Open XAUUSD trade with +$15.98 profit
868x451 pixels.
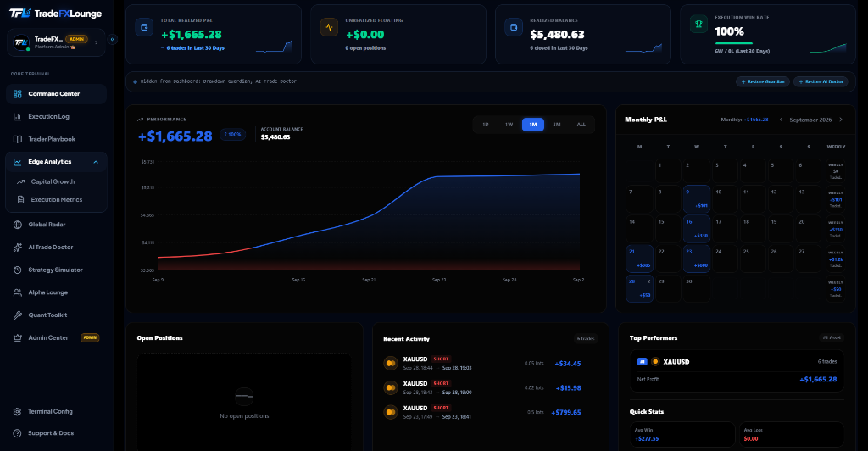pos(482,388)
